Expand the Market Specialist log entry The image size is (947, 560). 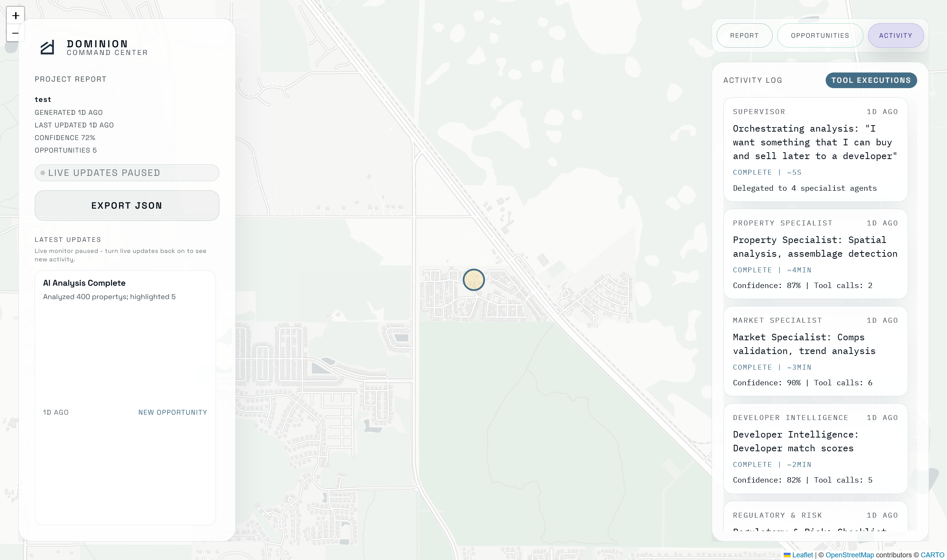[815, 351]
